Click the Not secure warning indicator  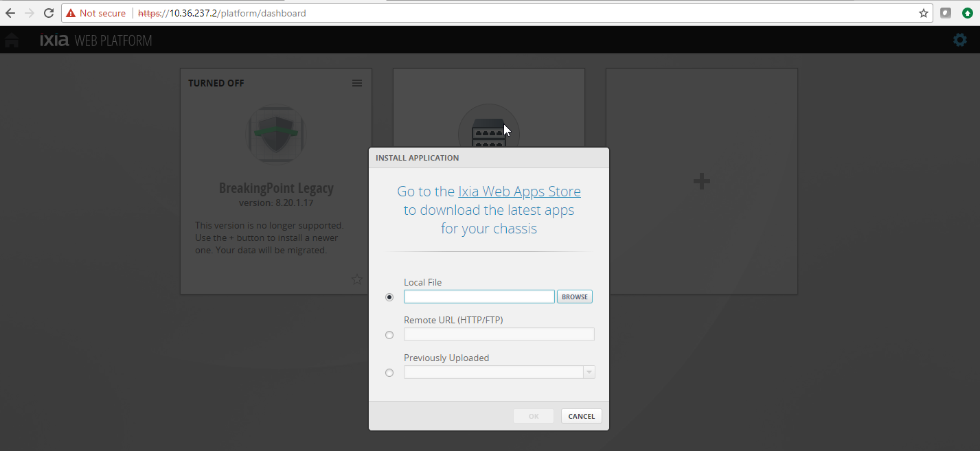[x=96, y=13]
